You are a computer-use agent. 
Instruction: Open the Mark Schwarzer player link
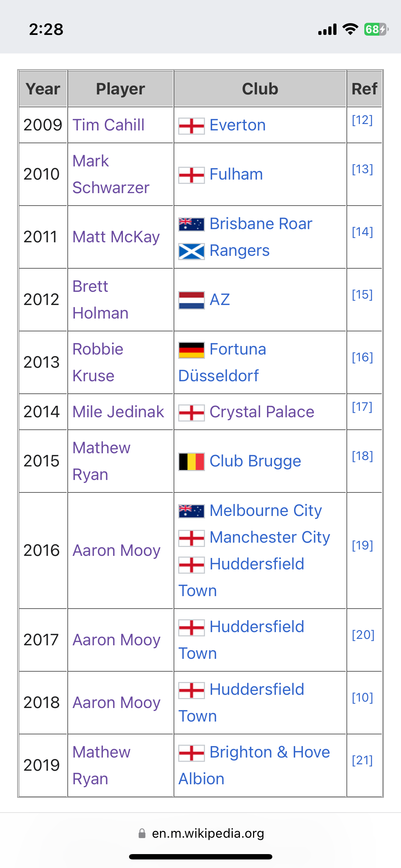coord(111,174)
